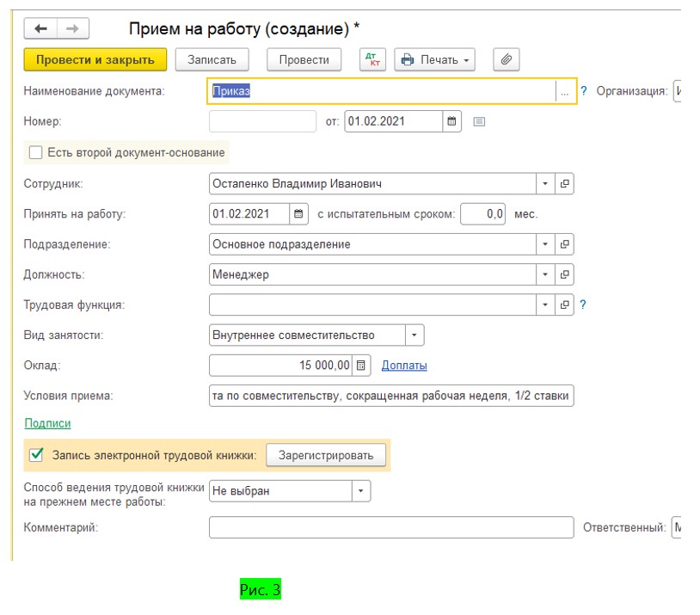700x615 pixels.
Task: Go forward with the right arrow button
Action: tap(73, 28)
